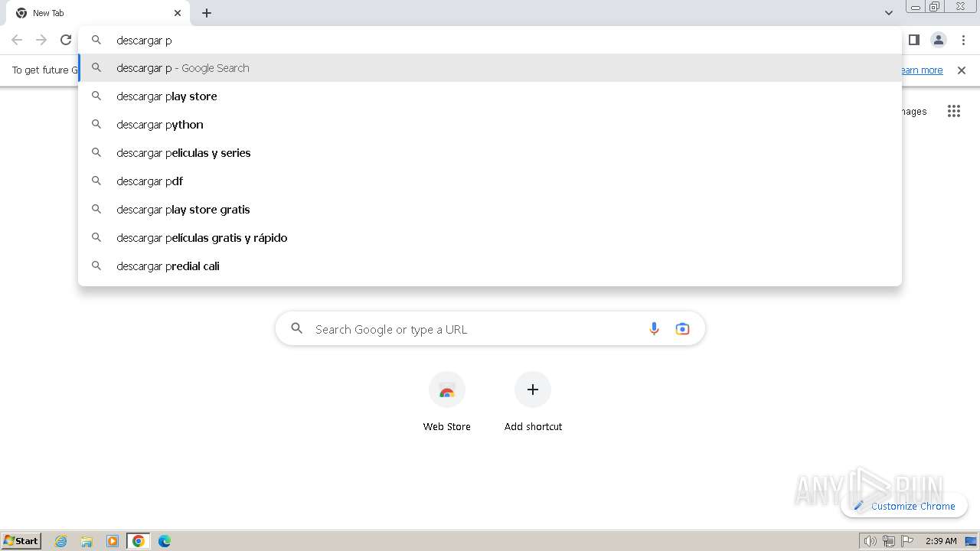Viewport: 980px width, 551px height.
Task: Select suggestion 'descargar p - Google Search'
Action: pos(490,68)
